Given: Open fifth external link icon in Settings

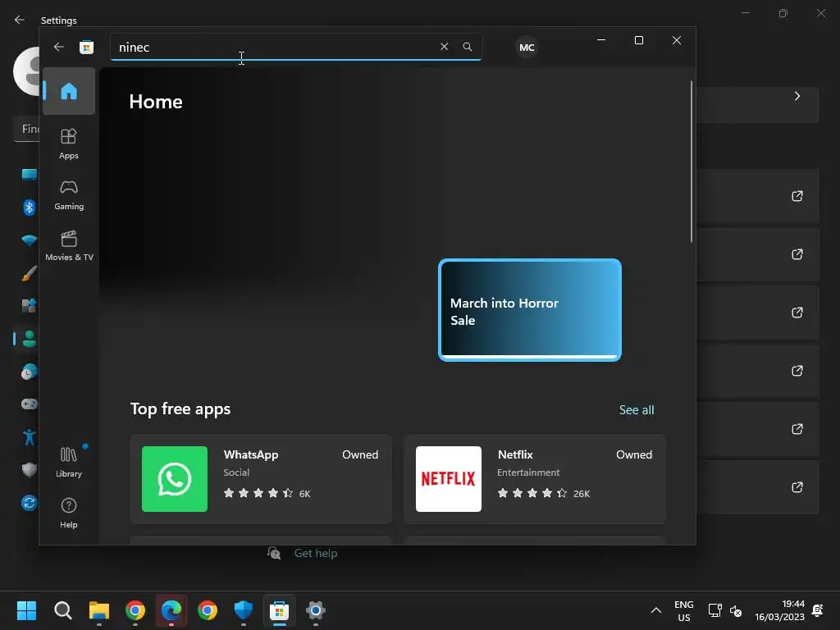Looking at the screenshot, I should point(797,429).
